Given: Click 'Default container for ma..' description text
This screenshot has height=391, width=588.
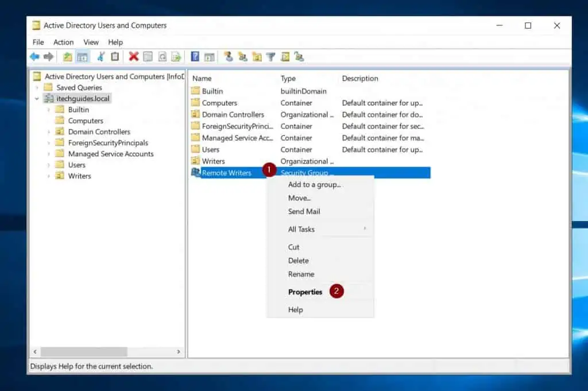Looking at the screenshot, I should (x=383, y=138).
